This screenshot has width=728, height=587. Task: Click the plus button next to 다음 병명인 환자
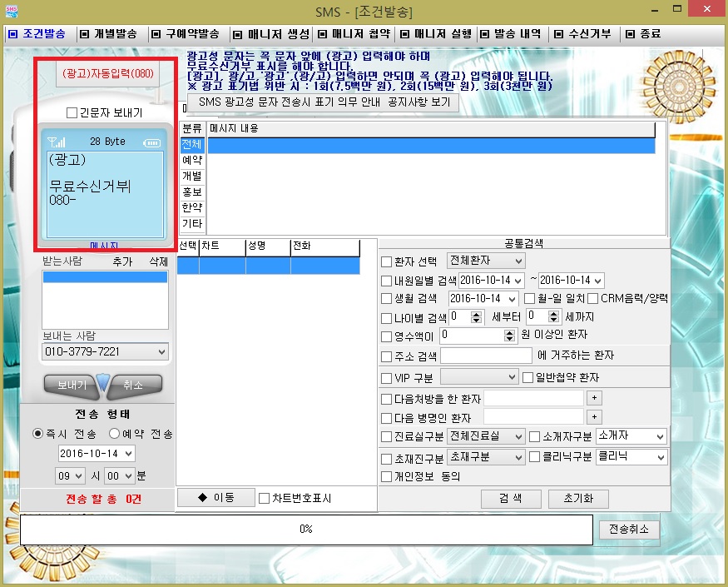pyautogui.click(x=594, y=418)
